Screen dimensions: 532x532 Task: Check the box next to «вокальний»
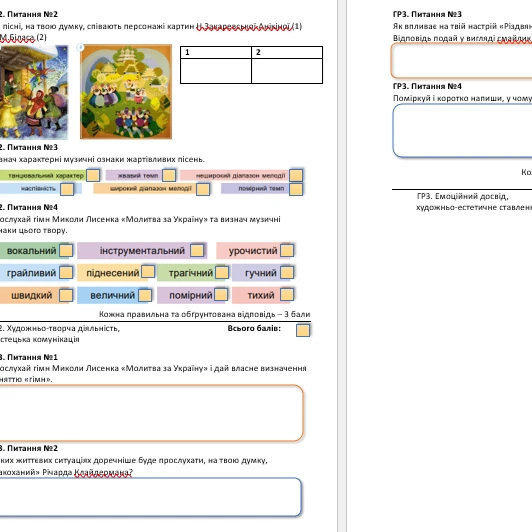66,250
